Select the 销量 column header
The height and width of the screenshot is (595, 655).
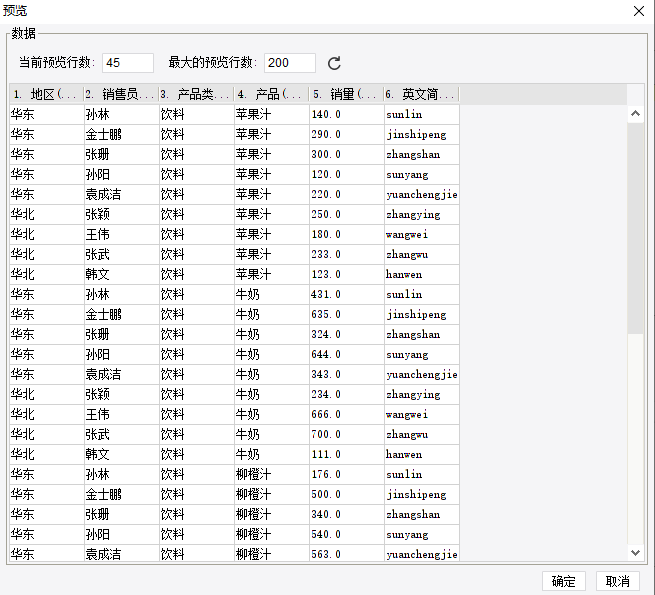point(346,94)
